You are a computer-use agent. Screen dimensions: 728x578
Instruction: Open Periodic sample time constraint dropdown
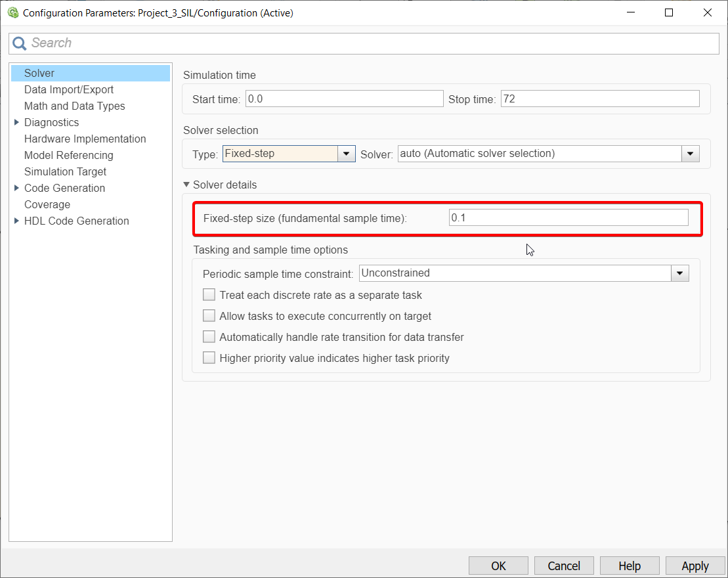point(679,273)
